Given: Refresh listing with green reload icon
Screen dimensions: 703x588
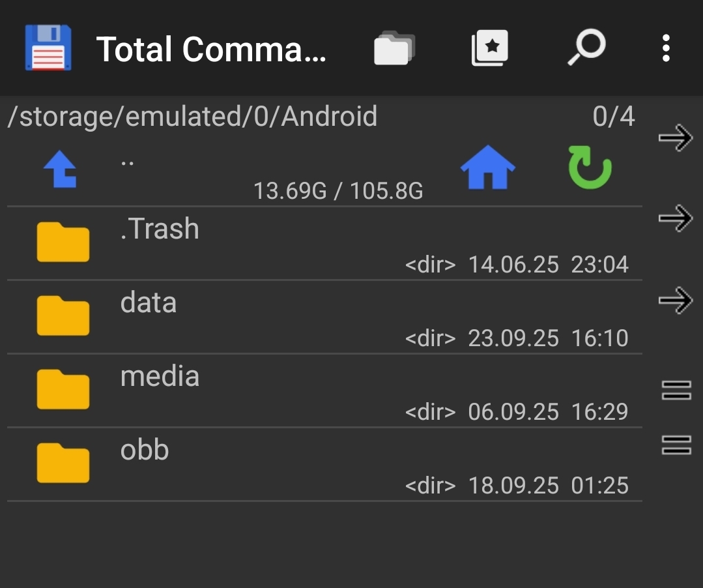Looking at the screenshot, I should (x=590, y=168).
